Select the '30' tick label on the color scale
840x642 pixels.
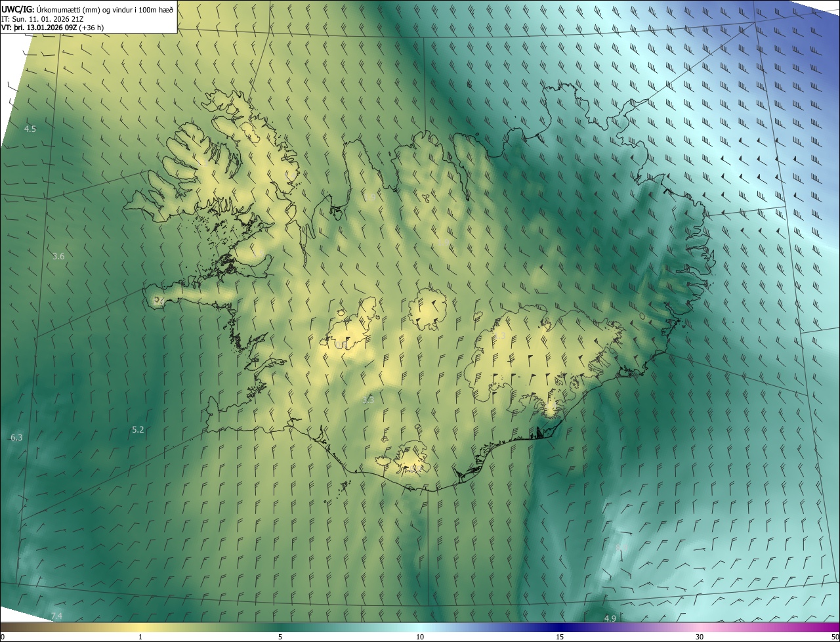click(700, 637)
